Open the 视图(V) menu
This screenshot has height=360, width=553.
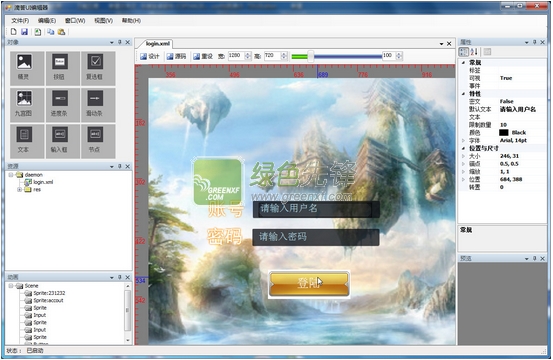click(x=103, y=21)
